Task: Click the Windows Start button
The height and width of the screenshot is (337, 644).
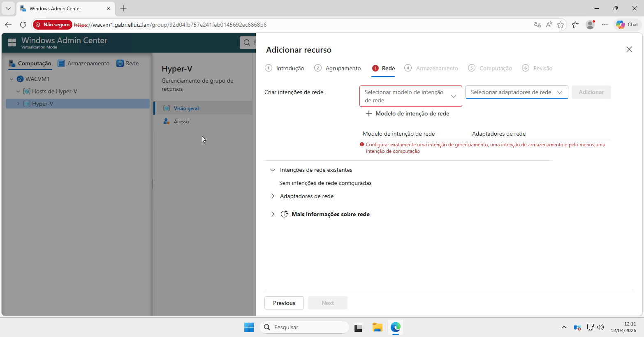Action: tap(249, 327)
